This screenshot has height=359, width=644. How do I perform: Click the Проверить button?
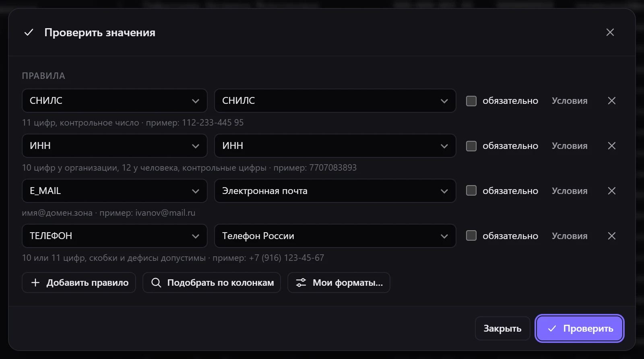[580, 328]
